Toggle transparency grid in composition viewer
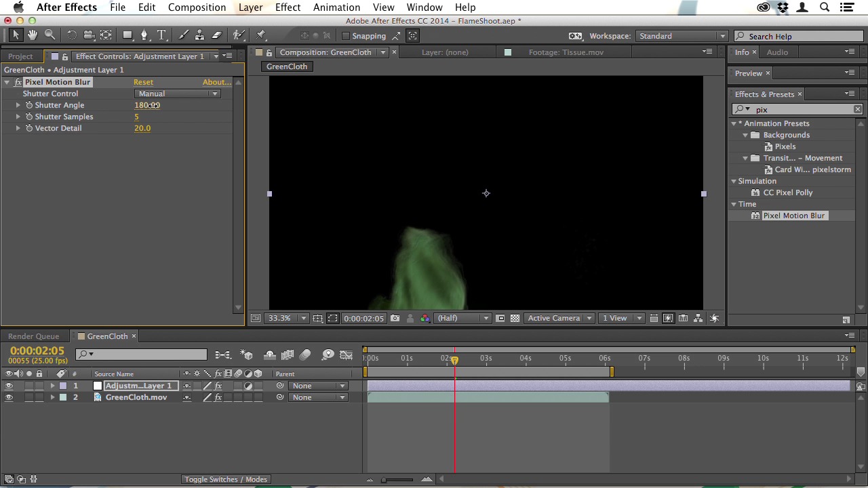The height and width of the screenshot is (488, 868). (515, 319)
